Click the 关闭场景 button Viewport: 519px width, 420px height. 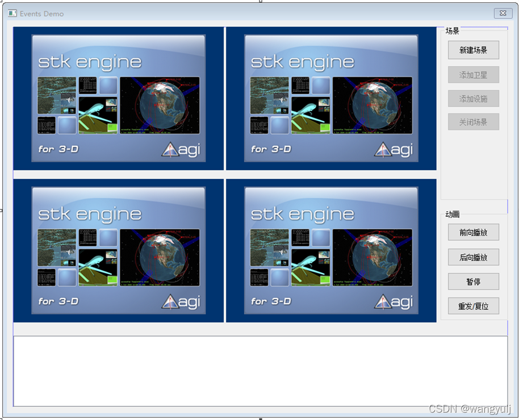[x=474, y=122]
